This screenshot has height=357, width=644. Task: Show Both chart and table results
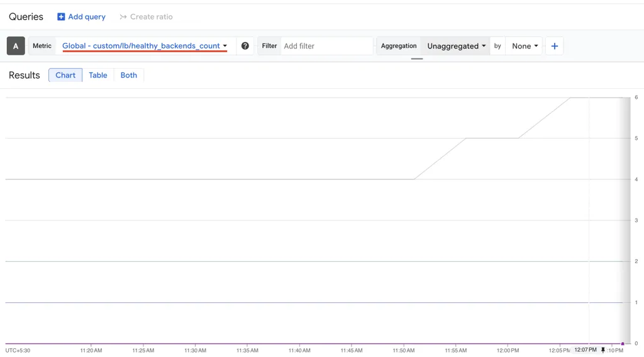(x=129, y=75)
